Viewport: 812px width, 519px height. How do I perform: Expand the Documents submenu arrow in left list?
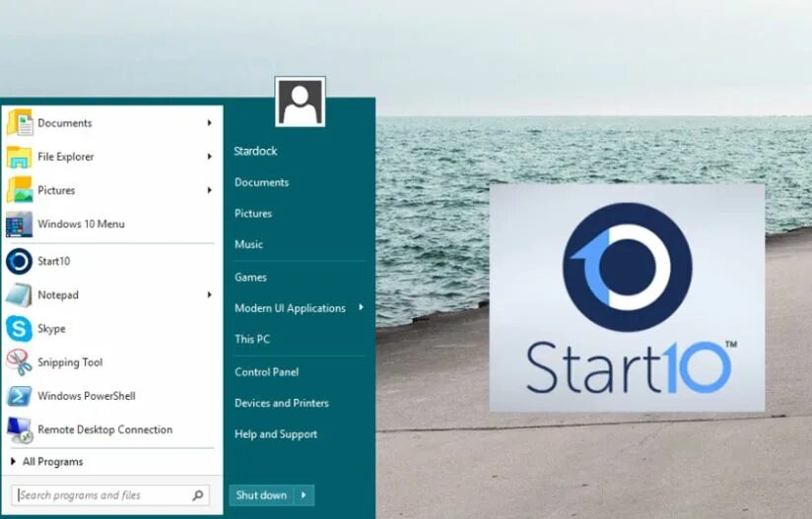tap(209, 123)
